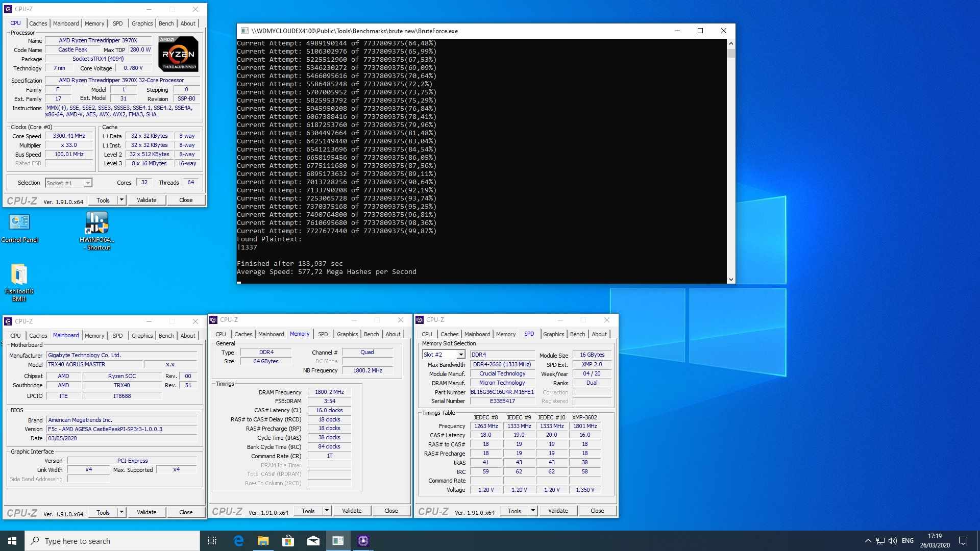Open File Explorer from the taskbar
This screenshot has height=551, width=980.
pos(263,541)
